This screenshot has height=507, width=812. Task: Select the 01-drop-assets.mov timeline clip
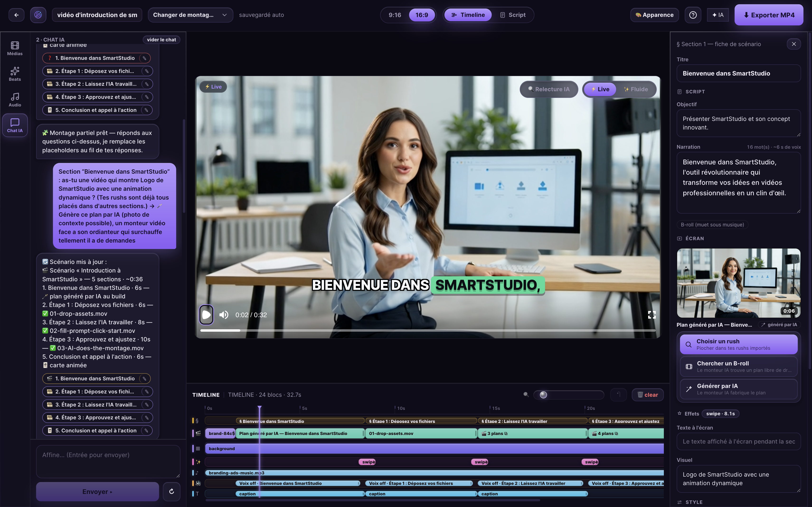point(421,433)
